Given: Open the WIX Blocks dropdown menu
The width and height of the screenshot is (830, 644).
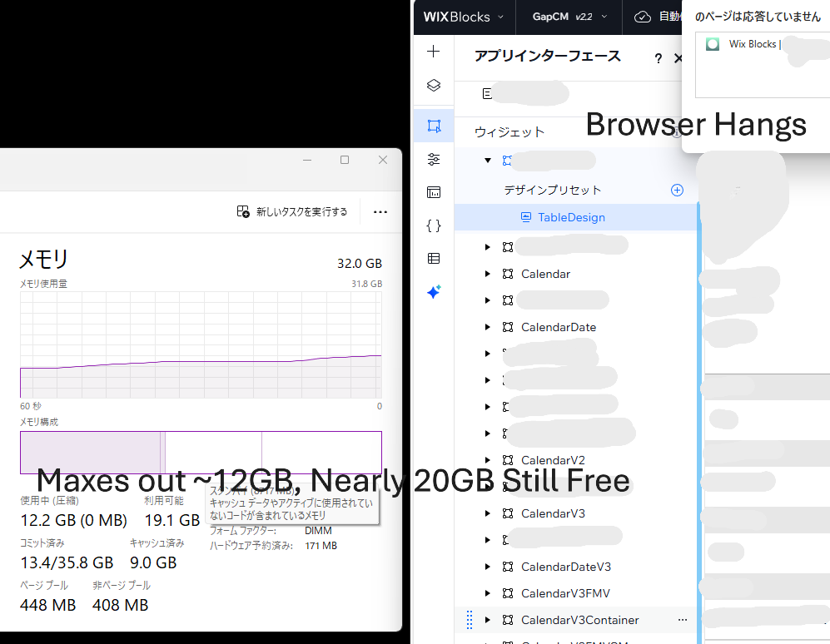Looking at the screenshot, I should click(x=463, y=17).
